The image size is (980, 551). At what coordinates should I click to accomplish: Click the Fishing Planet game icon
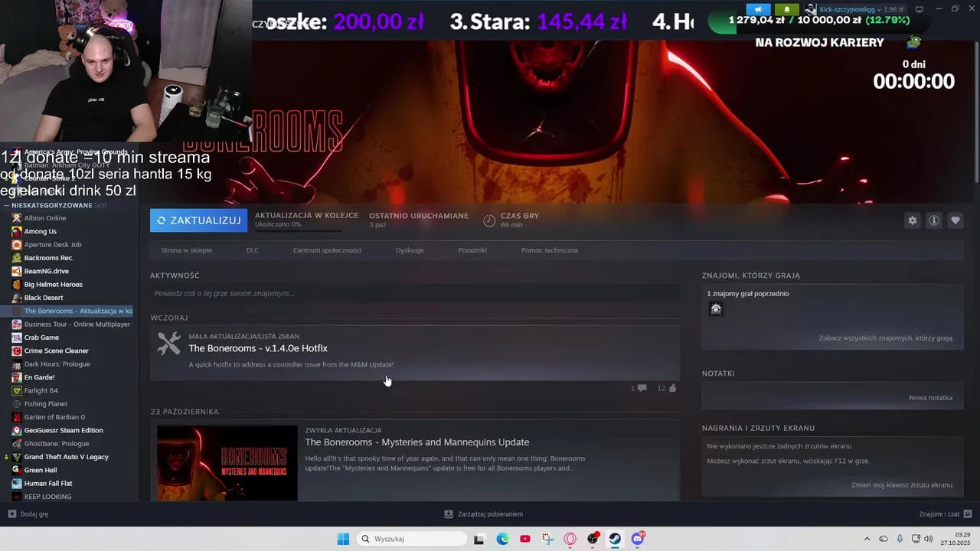tap(17, 404)
